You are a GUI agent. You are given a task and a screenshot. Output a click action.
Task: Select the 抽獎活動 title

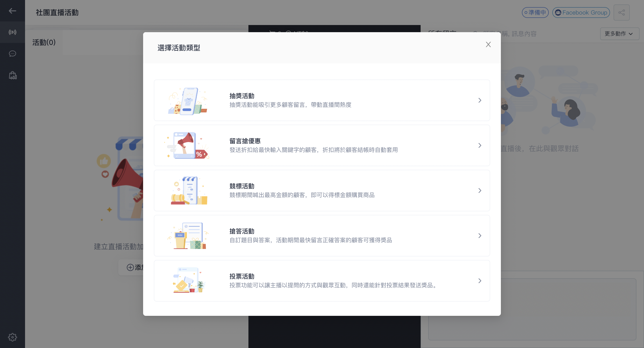tap(242, 96)
